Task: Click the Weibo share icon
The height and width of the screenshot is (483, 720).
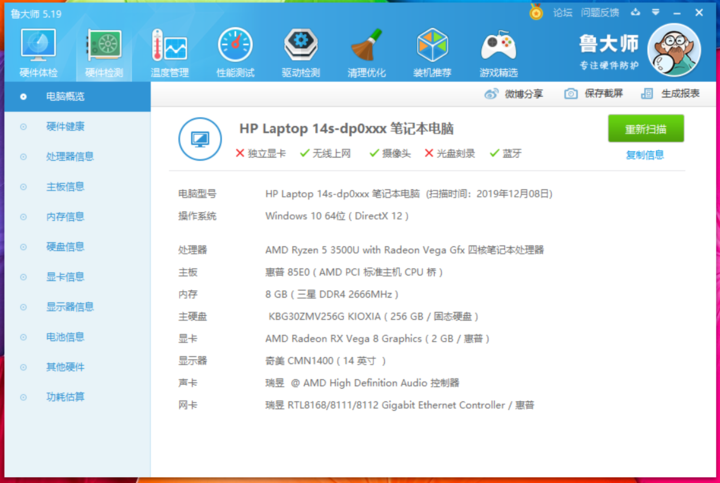Action: (x=491, y=94)
